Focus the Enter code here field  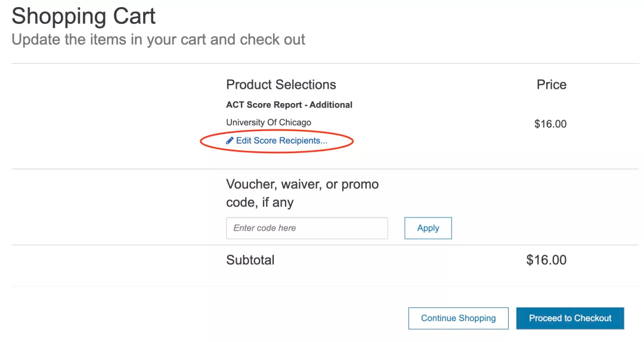click(307, 228)
